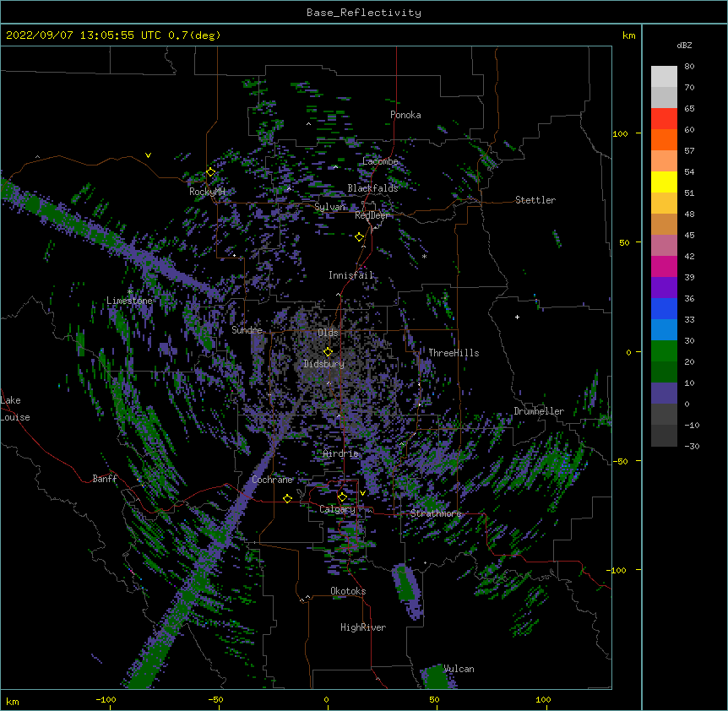Click the 54 dBZ yellow legend swatch

[x=664, y=182]
